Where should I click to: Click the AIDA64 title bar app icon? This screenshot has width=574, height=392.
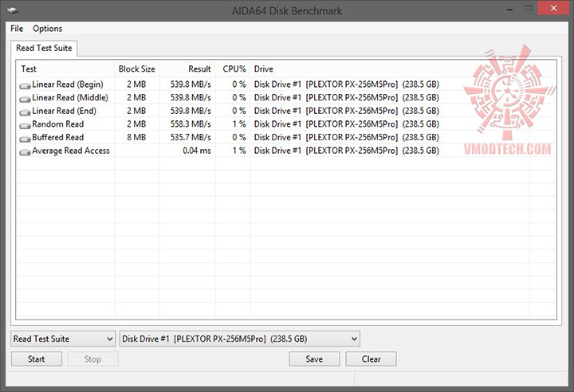(x=13, y=10)
